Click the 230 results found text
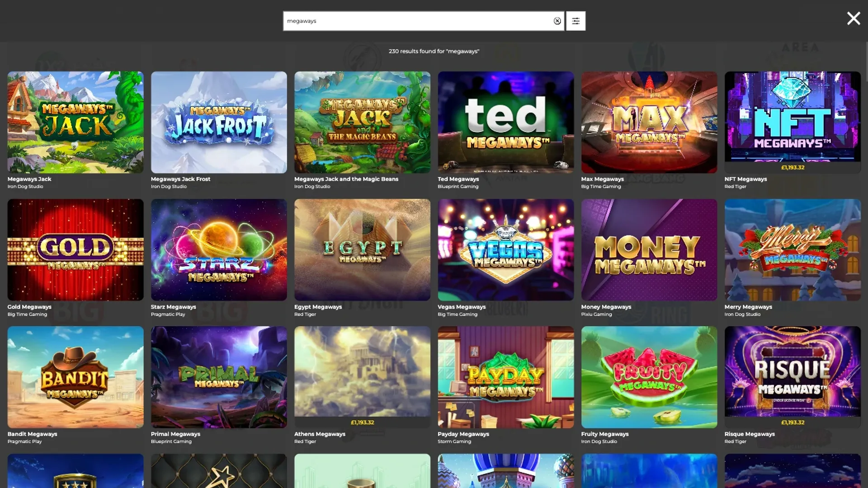Viewport: 868px width, 488px height. click(x=434, y=51)
